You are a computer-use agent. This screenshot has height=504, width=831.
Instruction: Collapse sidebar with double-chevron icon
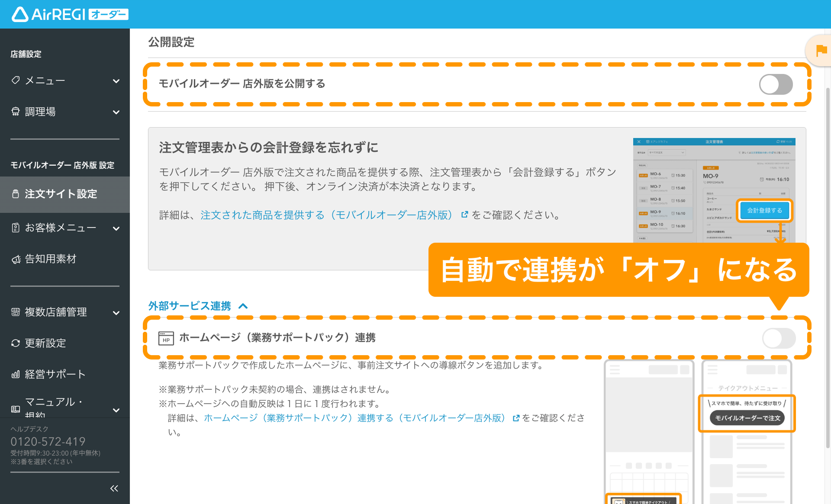click(x=114, y=488)
